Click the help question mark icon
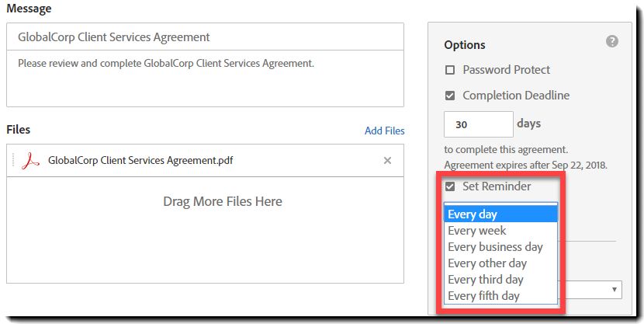Viewport: 644px width, 324px height. 611,41
